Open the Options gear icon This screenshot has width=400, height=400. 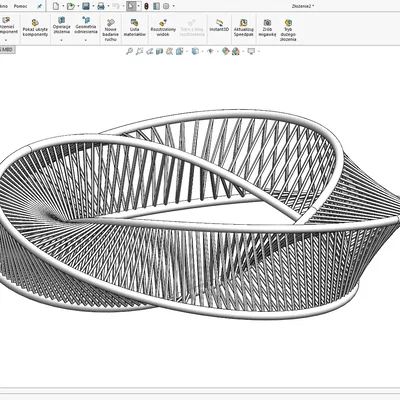click(x=166, y=6)
